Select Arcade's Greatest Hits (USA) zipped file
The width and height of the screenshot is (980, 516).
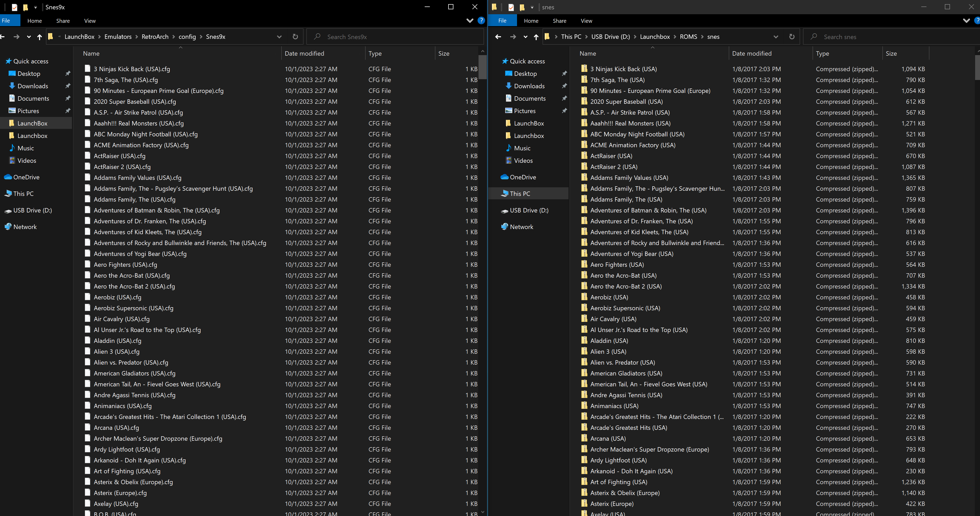(629, 427)
